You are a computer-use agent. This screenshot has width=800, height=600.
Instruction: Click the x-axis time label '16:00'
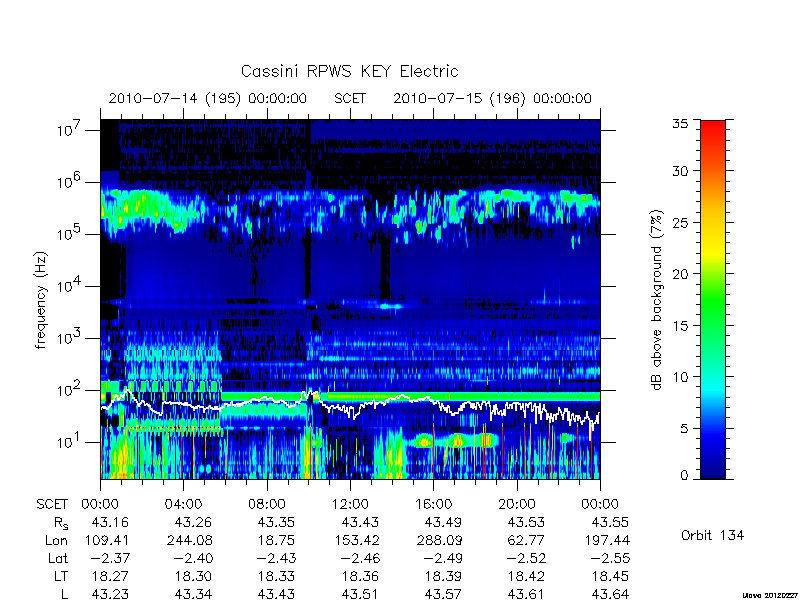(434, 504)
